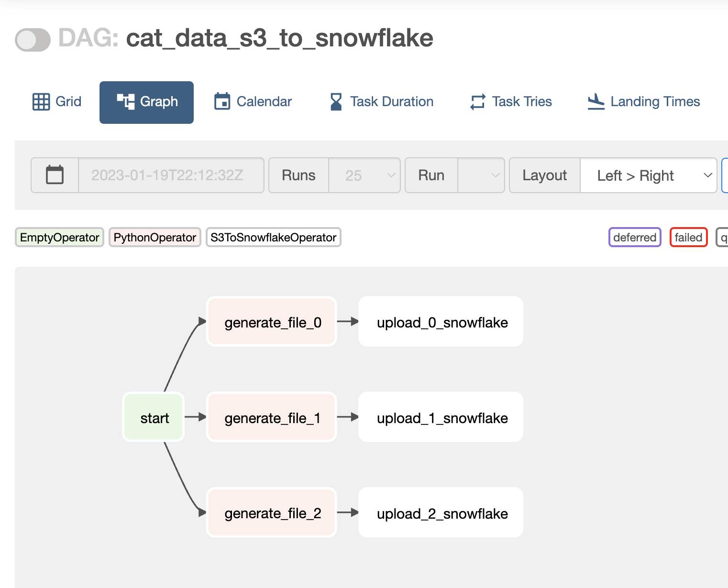Expand the Runs count dropdown
Viewport: 728px width, 588px height.
pos(364,175)
